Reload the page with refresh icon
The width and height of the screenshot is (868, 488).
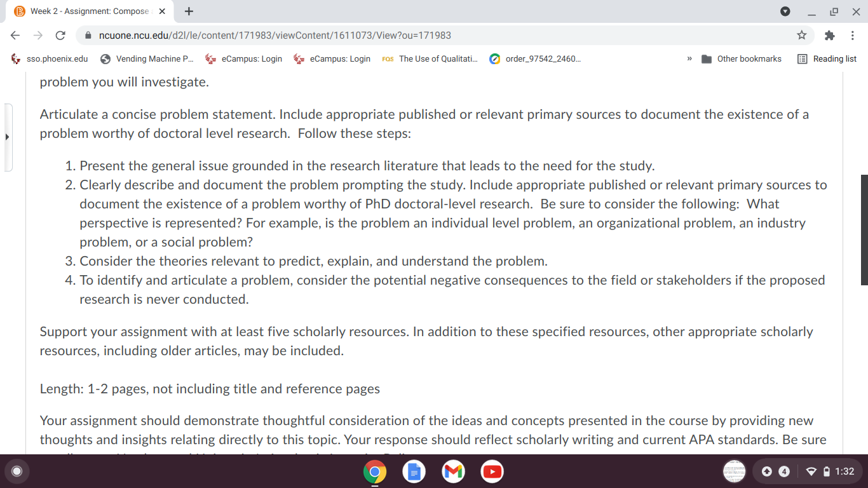[x=60, y=36]
